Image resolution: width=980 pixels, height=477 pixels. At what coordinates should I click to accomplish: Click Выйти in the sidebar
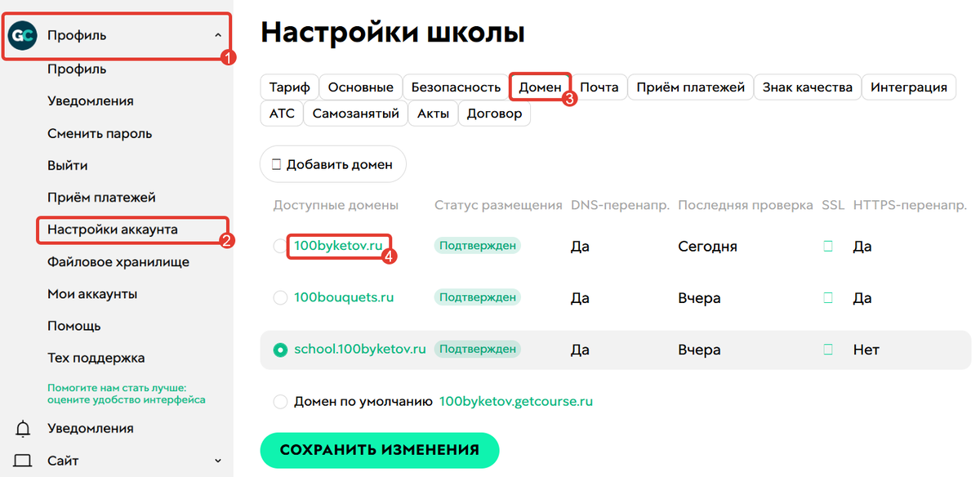click(x=68, y=166)
